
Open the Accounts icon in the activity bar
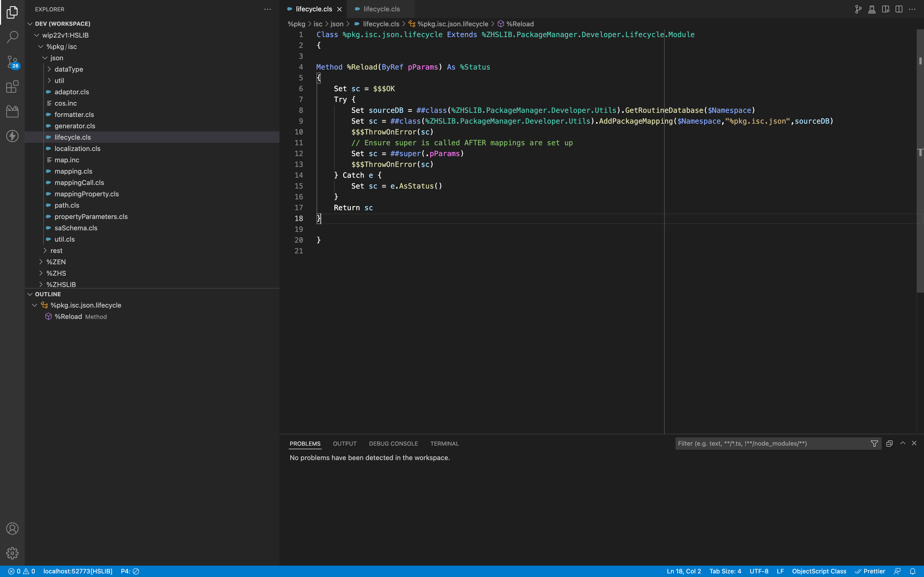pos(13,529)
